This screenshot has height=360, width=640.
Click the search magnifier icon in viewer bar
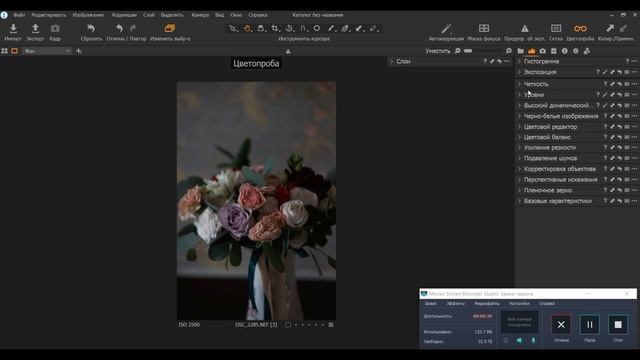click(x=509, y=51)
